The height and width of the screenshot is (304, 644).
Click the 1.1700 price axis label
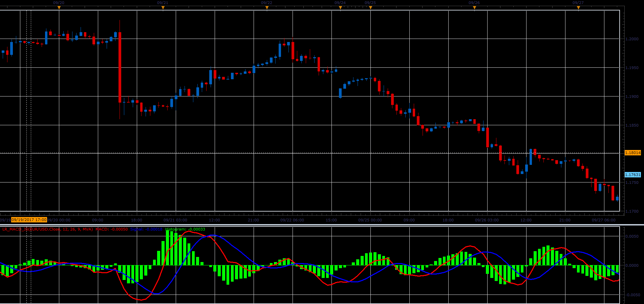(x=632, y=211)
